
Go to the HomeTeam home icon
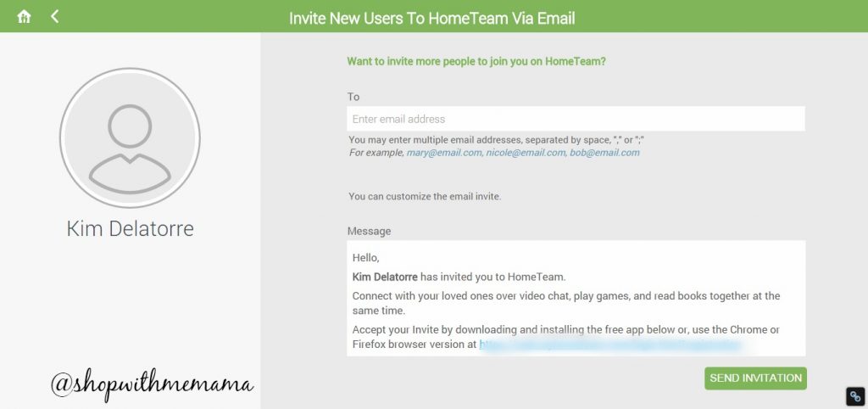(x=24, y=17)
